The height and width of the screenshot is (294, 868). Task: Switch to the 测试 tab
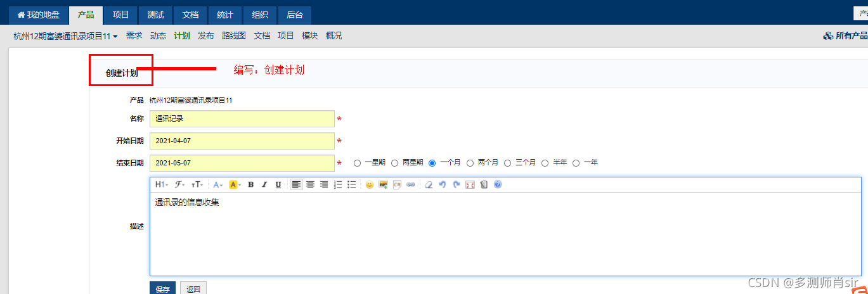[155, 15]
